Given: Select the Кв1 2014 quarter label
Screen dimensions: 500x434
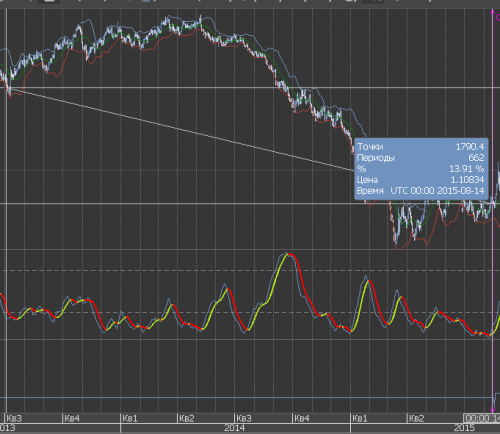Looking at the screenshot, I should pos(130,418).
